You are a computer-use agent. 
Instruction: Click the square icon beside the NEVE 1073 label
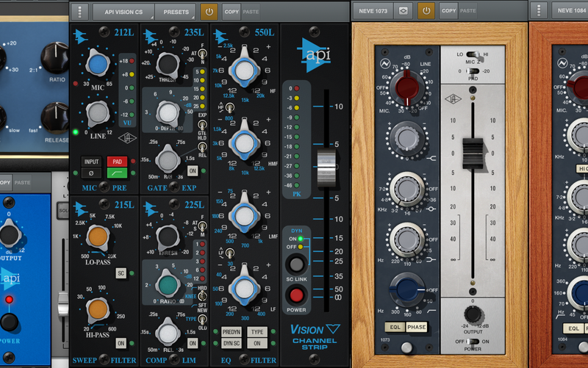[x=403, y=11]
